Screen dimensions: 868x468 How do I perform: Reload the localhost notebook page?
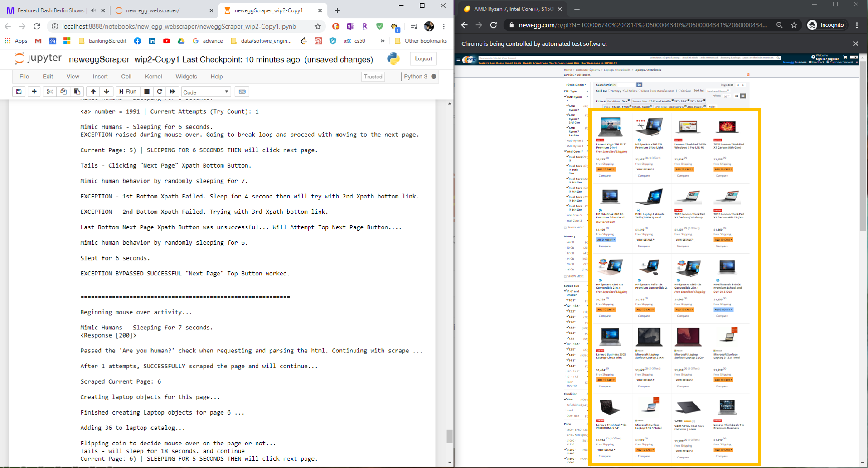[37, 26]
